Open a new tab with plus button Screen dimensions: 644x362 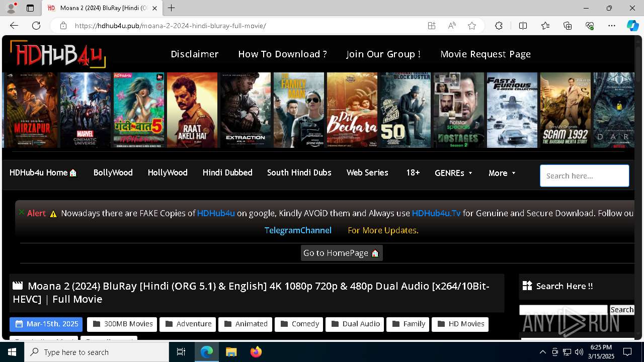pos(172,8)
